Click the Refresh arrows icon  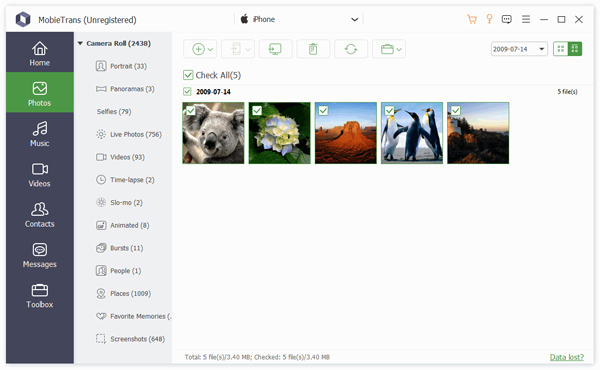[351, 49]
